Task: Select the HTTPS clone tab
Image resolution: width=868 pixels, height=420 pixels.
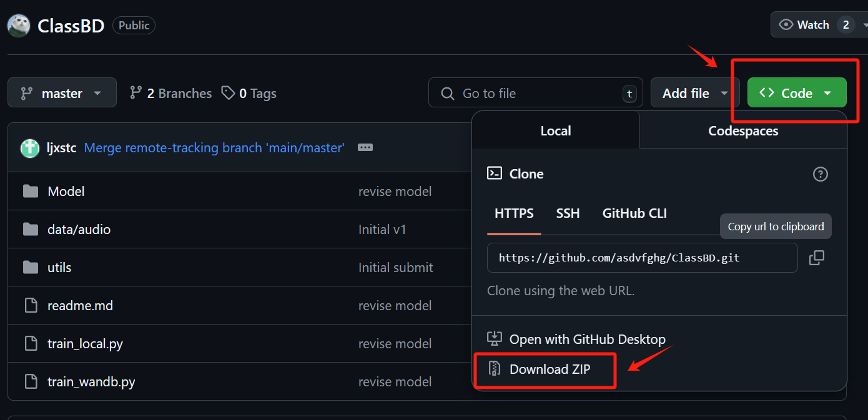Action: point(514,213)
